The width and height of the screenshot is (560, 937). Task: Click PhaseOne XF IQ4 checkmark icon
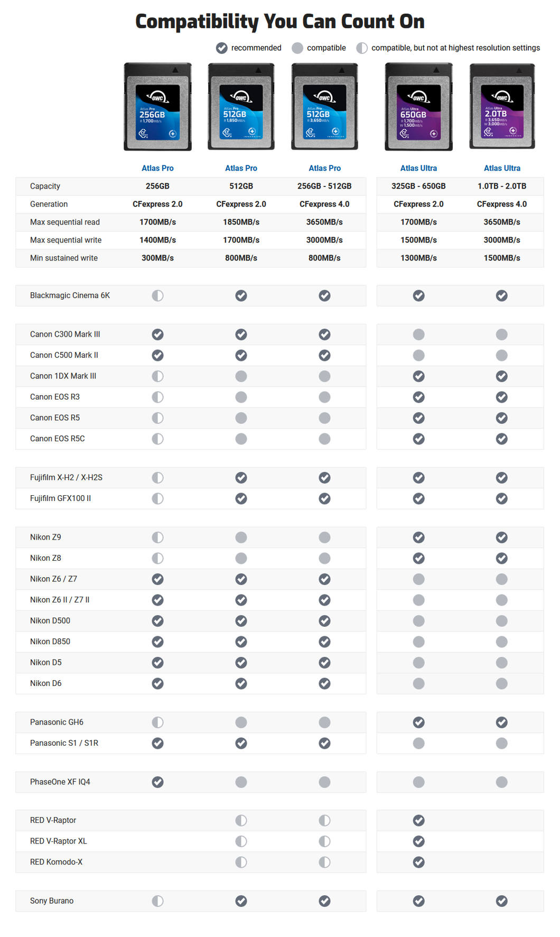pyautogui.click(x=157, y=782)
